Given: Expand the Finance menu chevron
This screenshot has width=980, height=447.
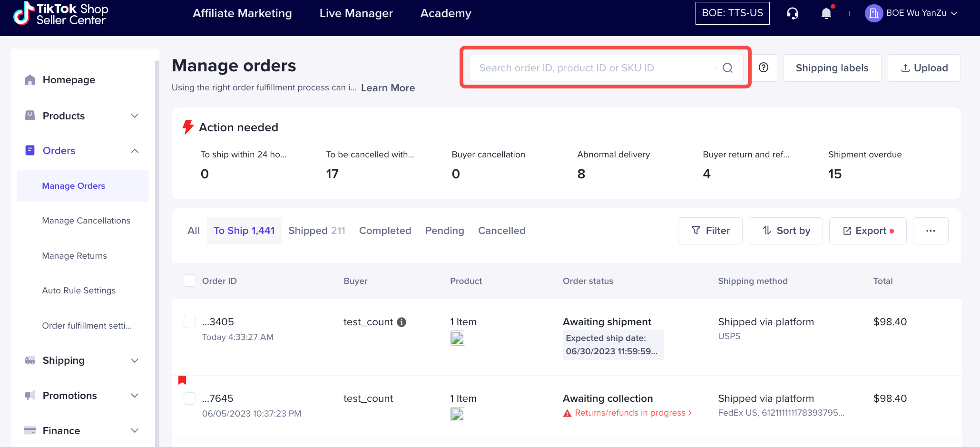Looking at the screenshot, I should click(x=135, y=430).
